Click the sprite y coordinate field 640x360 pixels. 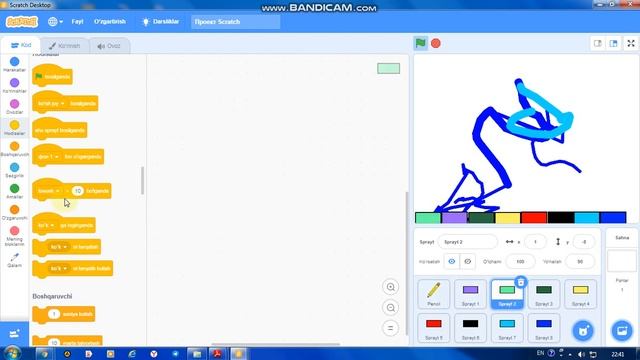click(x=584, y=242)
